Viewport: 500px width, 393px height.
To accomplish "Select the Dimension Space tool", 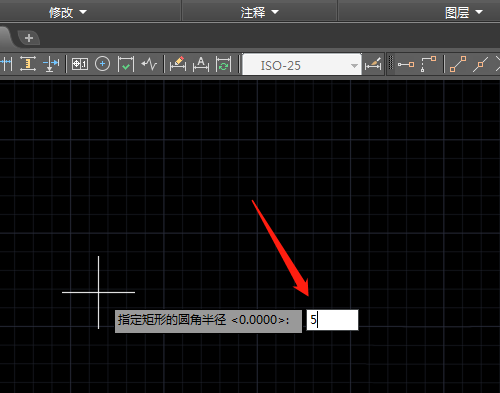I will tap(28, 63).
